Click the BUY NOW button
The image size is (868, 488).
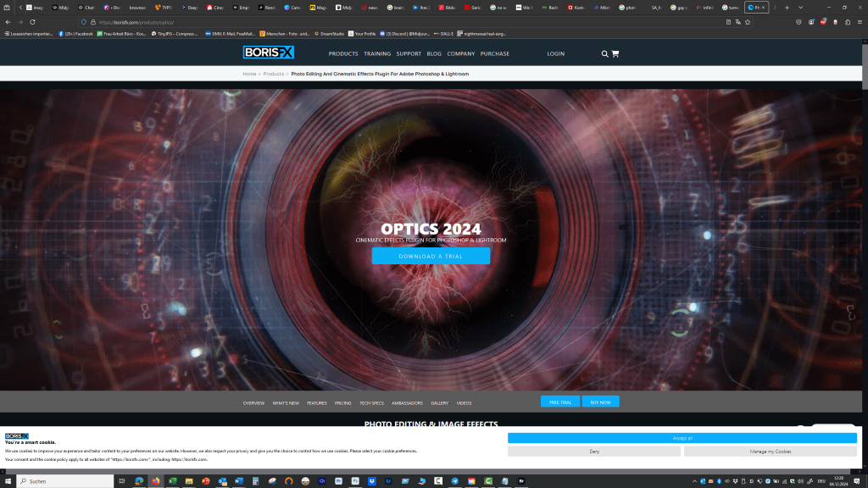(600, 402)
